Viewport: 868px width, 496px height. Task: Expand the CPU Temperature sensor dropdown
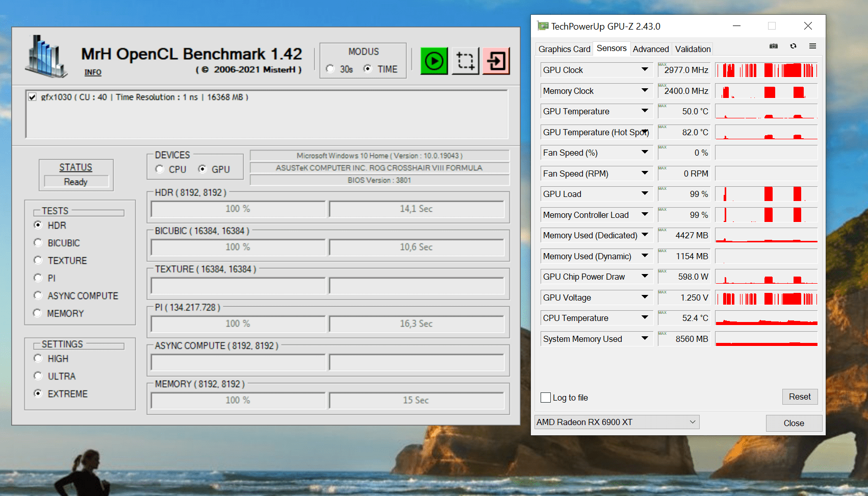click(x=645, y=317)
